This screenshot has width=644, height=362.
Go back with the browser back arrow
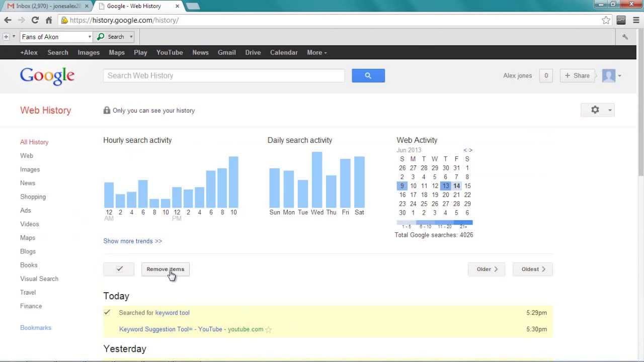8,20
